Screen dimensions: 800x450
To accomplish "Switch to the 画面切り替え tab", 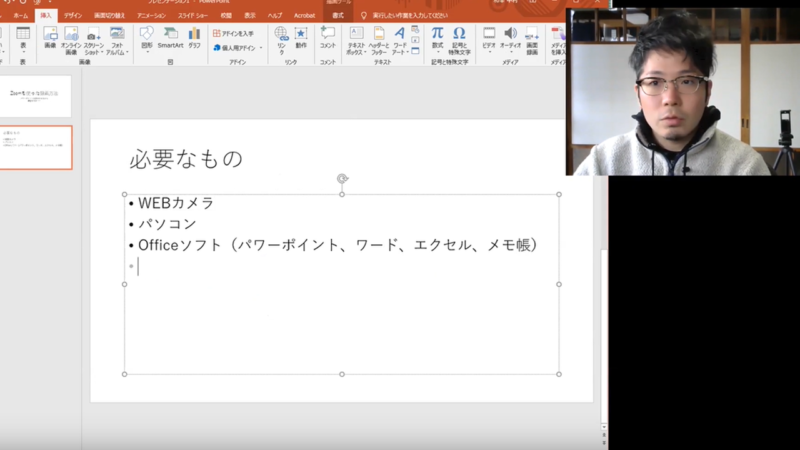I will click(109, 16).
